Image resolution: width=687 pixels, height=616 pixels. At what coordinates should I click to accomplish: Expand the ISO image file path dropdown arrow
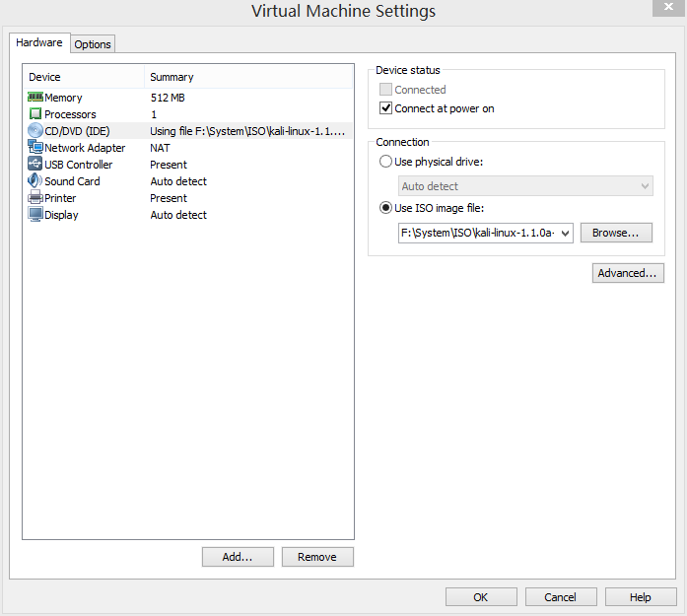tap(565, 233)
